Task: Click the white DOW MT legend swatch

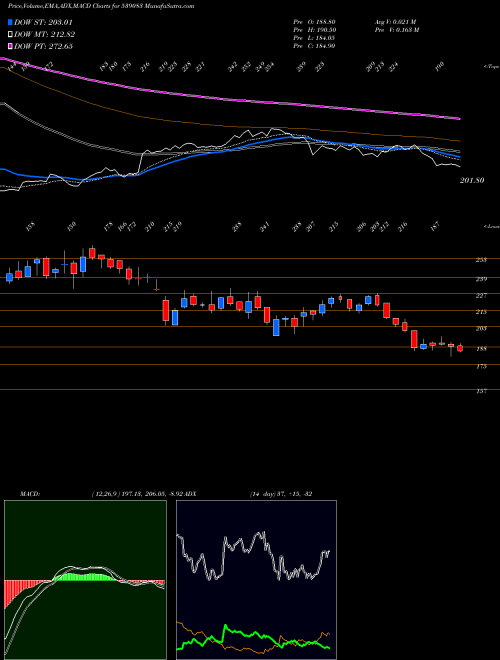Action: coord(10,34)
